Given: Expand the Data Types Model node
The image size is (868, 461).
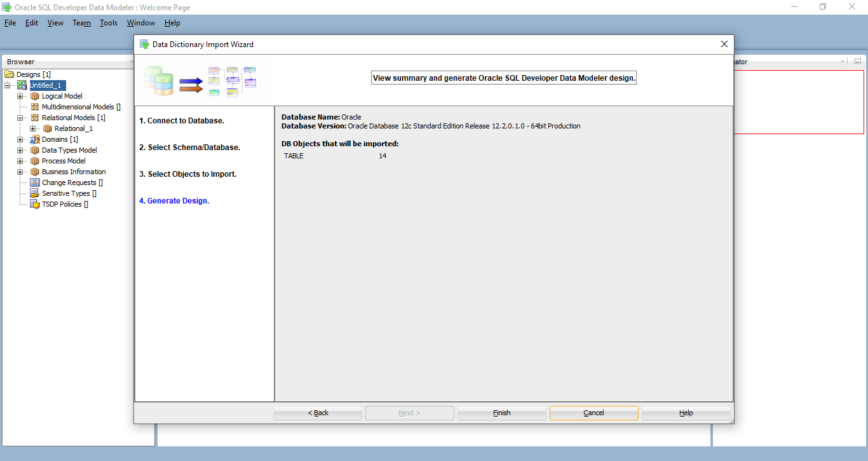Looking at the screenshot, I should [x=20, y=150].
